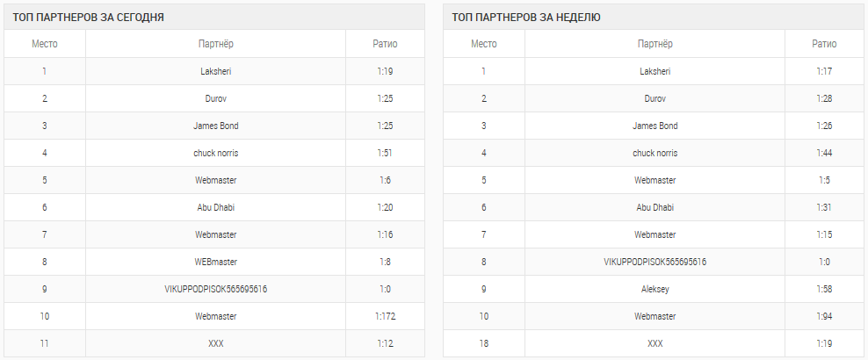Viewport: 868px width, 360px height.
Task: Click the 1:172 ratio value
Action: click(386, 316)
